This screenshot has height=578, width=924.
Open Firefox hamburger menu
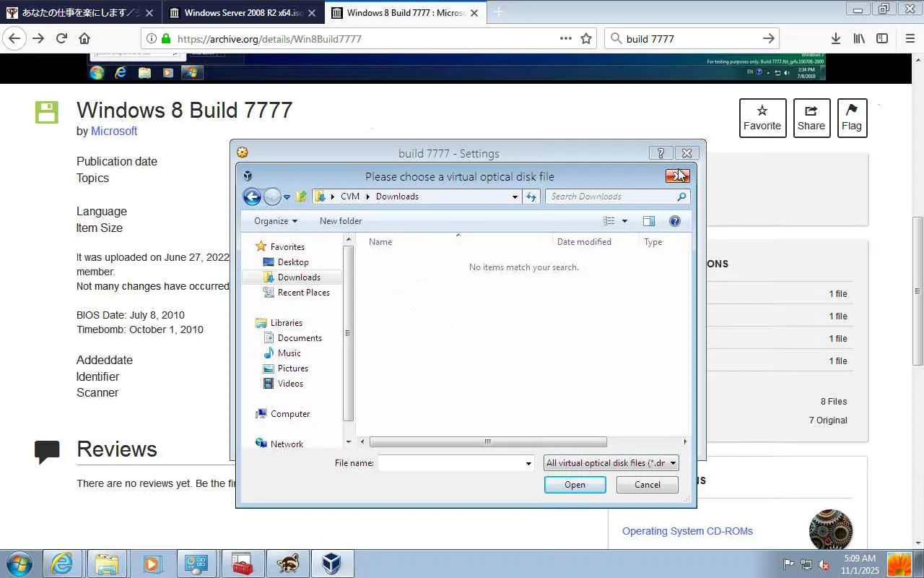click(x=910, y=38)
